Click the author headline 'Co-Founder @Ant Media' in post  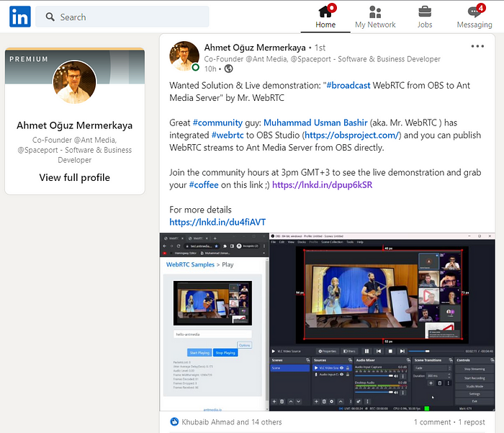tap(322, 59)
